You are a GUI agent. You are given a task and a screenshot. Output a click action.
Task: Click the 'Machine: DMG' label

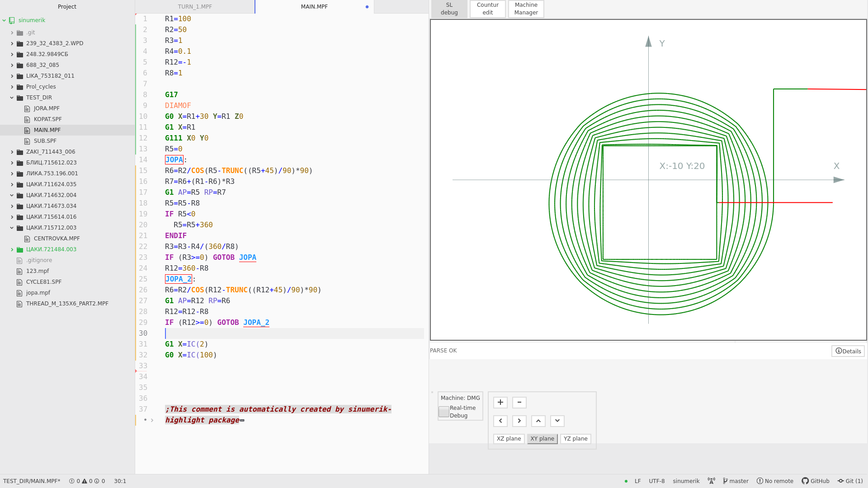tap(460, 398)
